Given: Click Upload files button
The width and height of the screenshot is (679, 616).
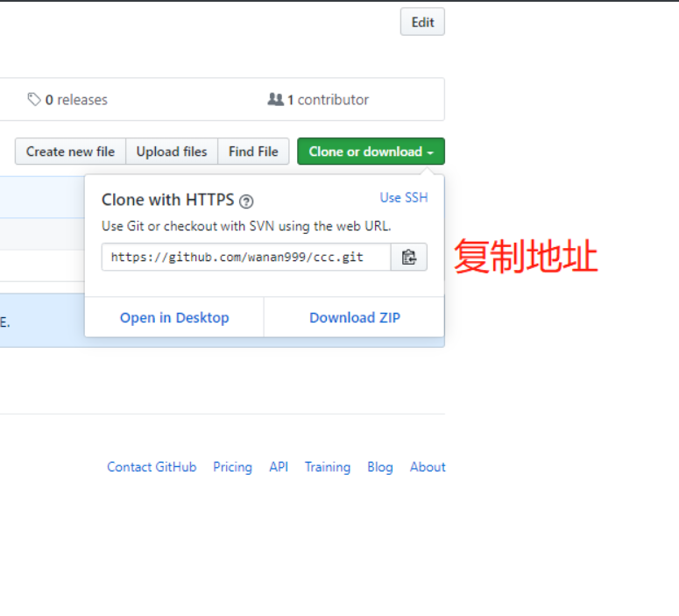Looking at the screenshot, I should (172, 152).
